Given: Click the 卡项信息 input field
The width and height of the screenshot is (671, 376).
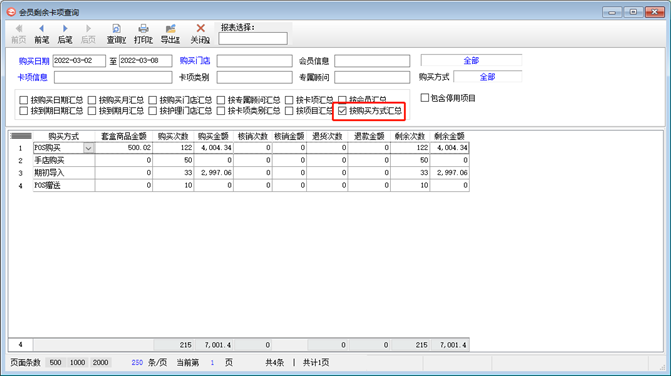Looking at the screenshot, I should pyautogui.click(x=113, y=77).
